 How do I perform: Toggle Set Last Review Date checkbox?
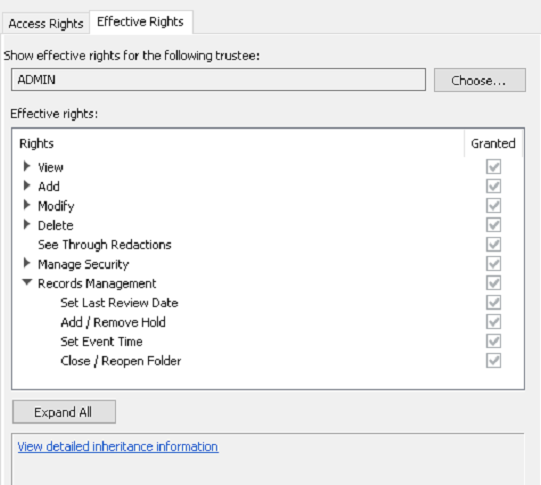[493, 303]
